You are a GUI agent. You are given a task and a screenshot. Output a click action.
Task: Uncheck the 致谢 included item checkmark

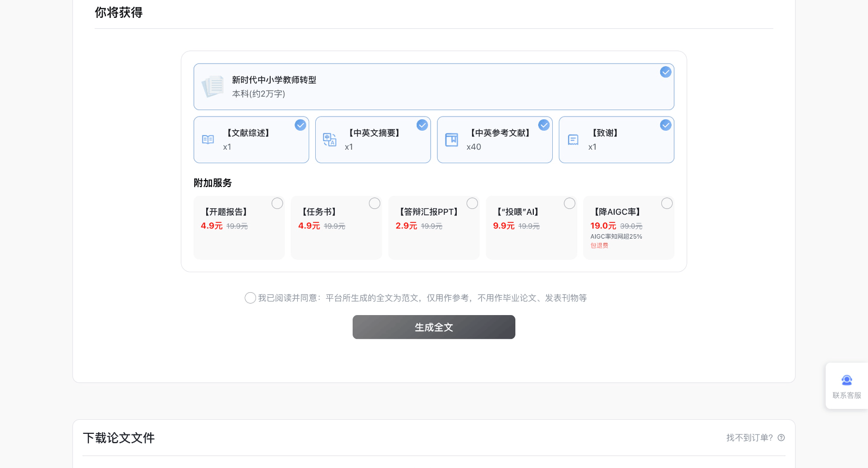click(666, 125)
